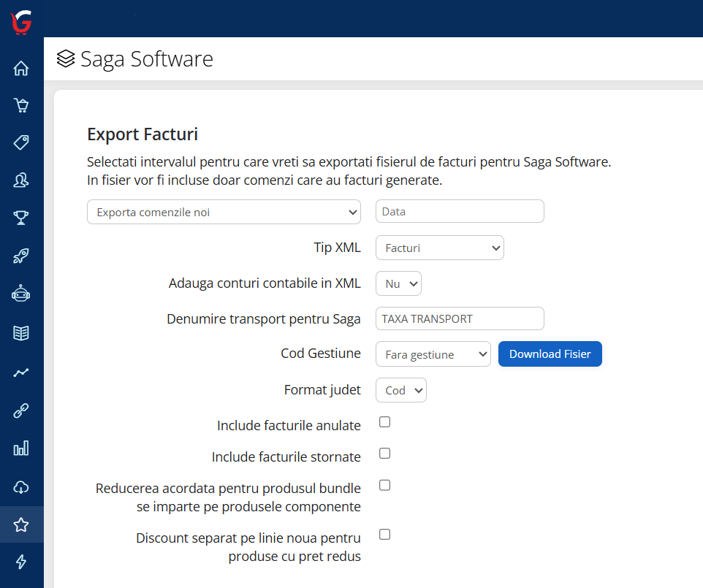
Task: Click the Data input field
Action: (460, 211)
